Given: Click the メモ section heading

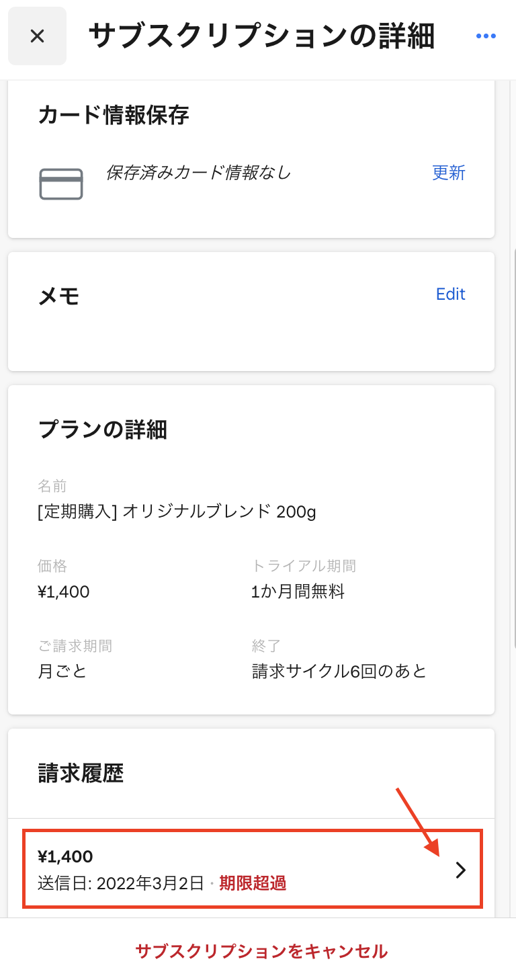Looking at the screenshot, I should pos(59,296).
